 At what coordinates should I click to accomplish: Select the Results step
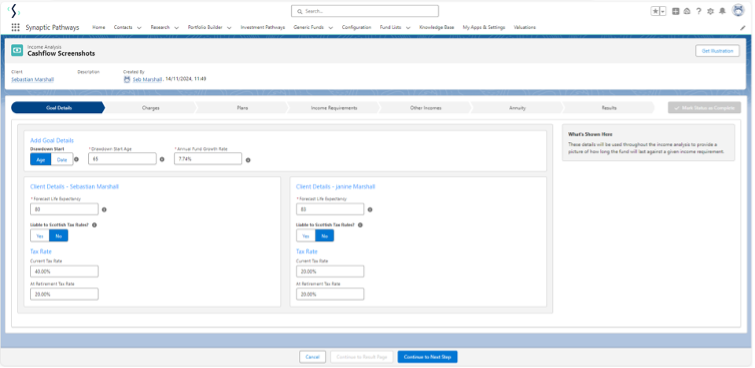(609, 108)
